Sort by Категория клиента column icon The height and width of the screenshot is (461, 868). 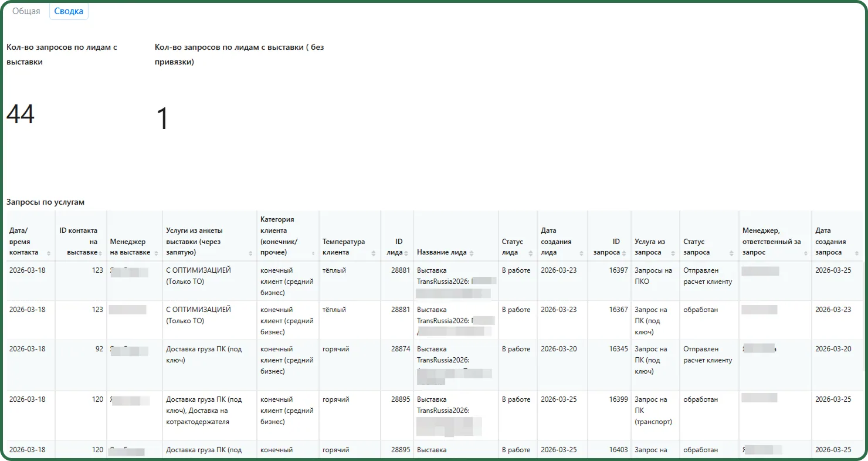click(313, 253)
